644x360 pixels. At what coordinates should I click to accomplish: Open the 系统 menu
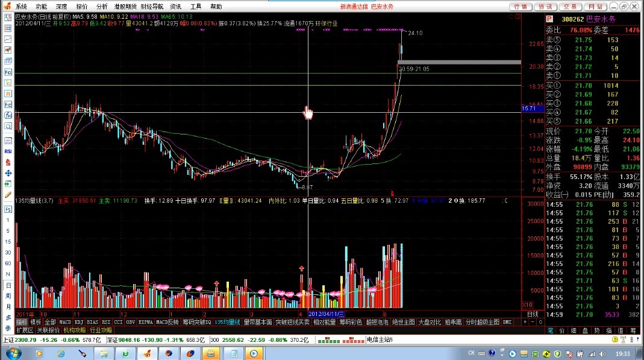click(21, 6)
